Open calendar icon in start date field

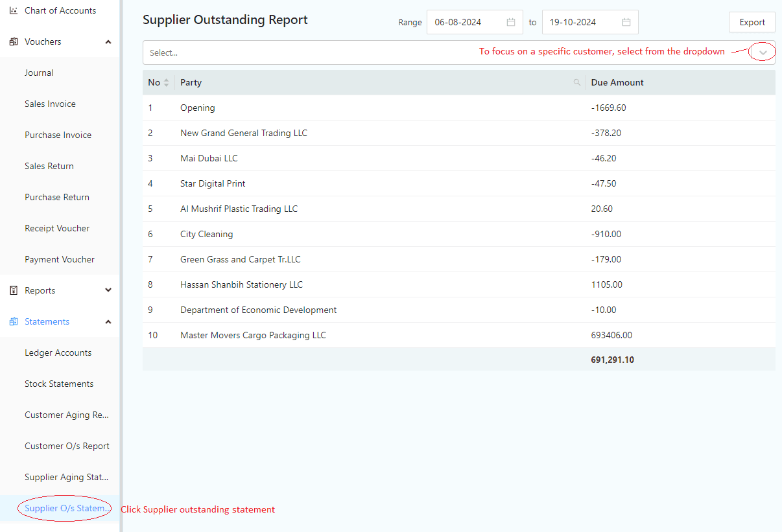tap(511, 22)
